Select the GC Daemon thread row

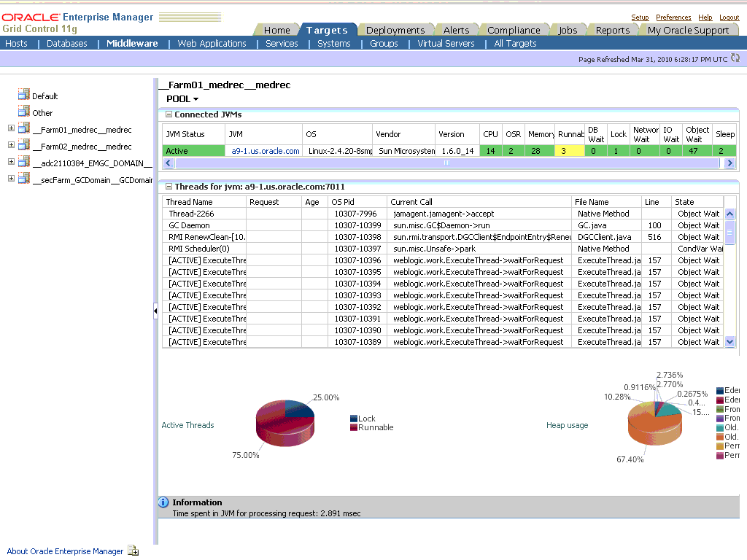[x=443, y=225]
